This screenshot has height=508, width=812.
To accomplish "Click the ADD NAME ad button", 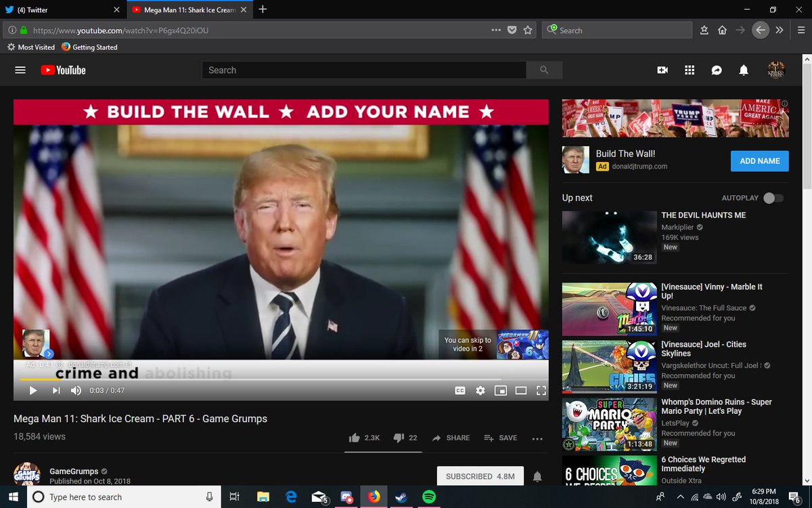I will (760, 161).
